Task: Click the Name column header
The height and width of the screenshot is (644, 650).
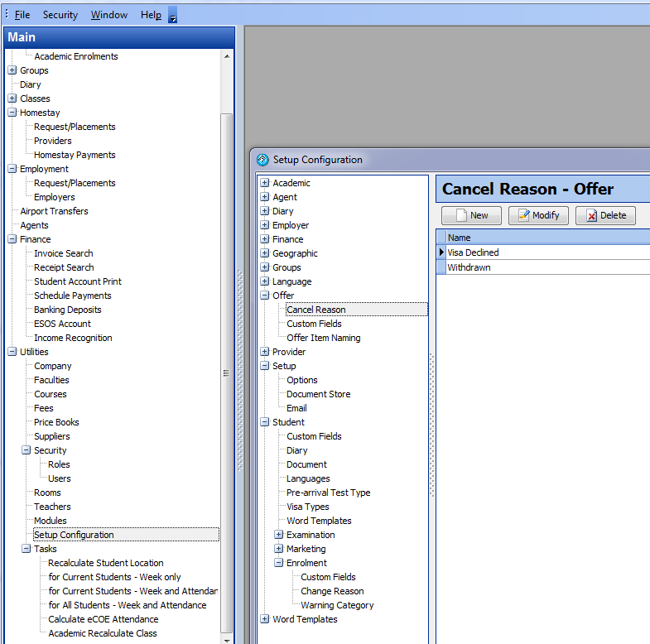Action: pos(497,238)
